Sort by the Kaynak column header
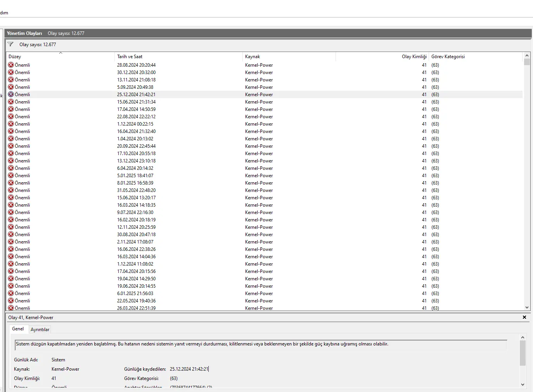The height and width of the screenshot is (392, 533). pyautogui.click(x=289, y=57)
